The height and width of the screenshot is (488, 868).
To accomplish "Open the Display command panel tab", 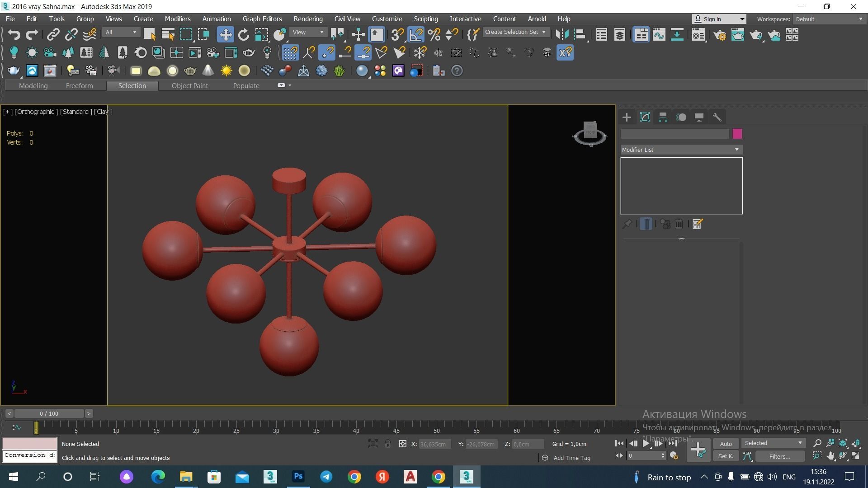I will 699,117.
